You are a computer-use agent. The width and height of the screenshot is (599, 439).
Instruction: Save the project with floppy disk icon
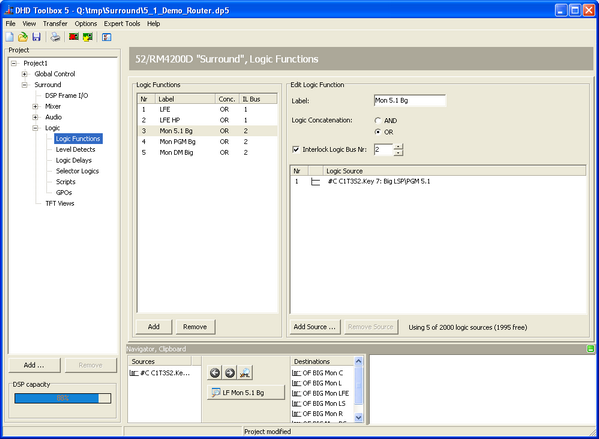[x=36, y=37]
